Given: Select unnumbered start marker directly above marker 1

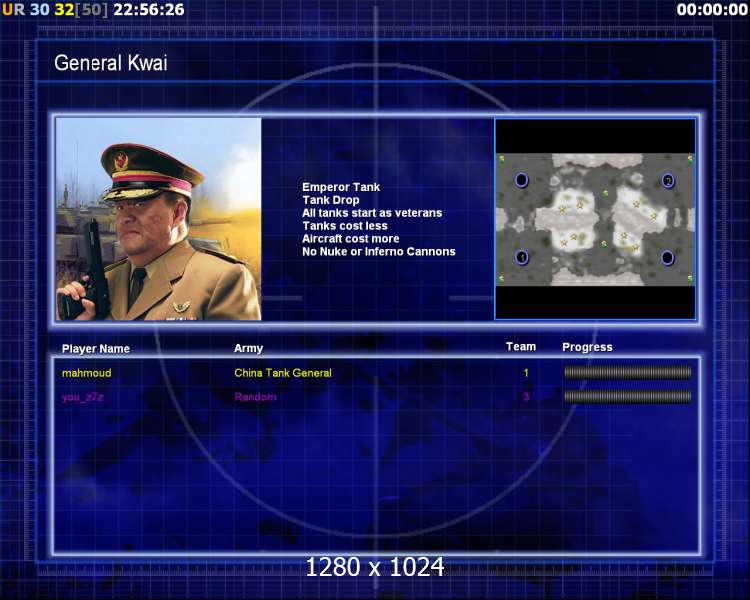Looking at the screenshot, I should click(x=521, y=180).
